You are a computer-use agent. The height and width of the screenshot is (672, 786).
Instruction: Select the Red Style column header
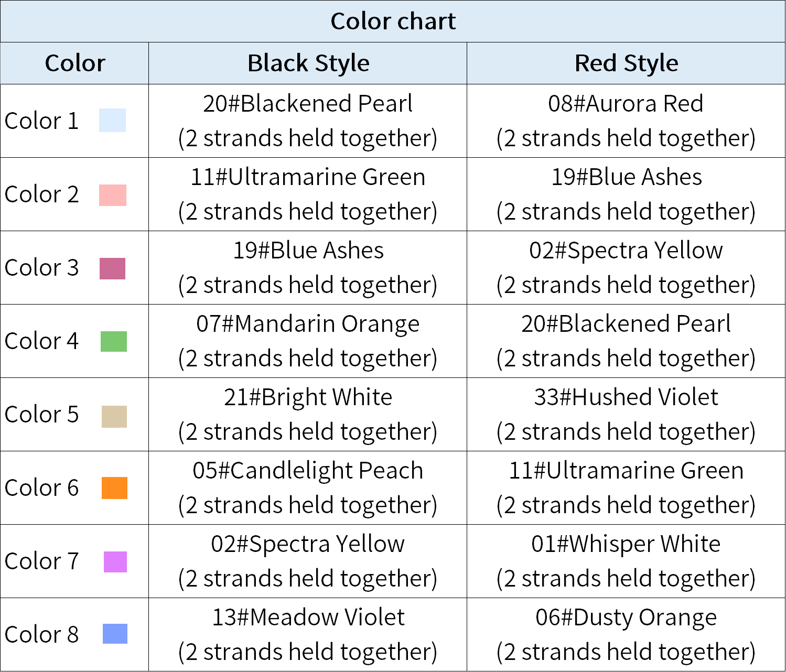626,63
